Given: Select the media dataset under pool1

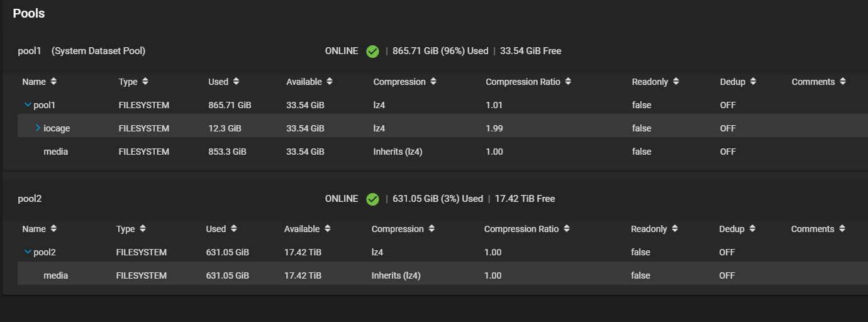Looking at the screenshot, I should point(55,152).
